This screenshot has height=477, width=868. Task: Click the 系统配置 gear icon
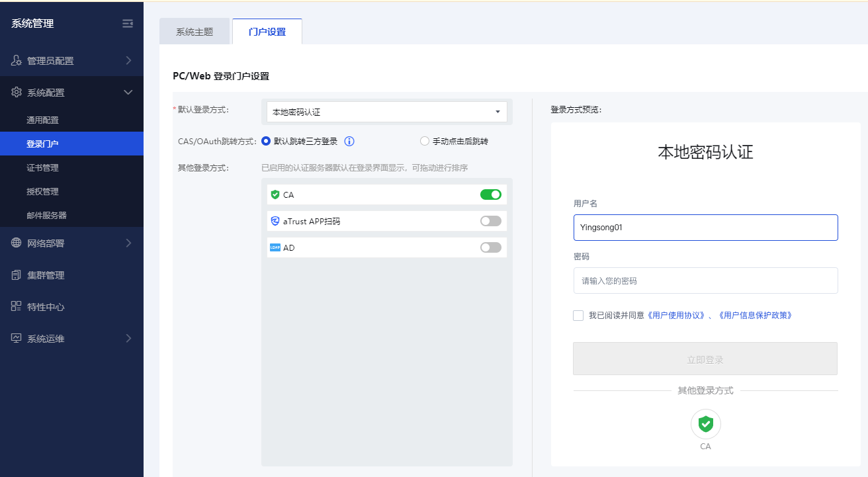pyautogui.click(x=17, y=93)
